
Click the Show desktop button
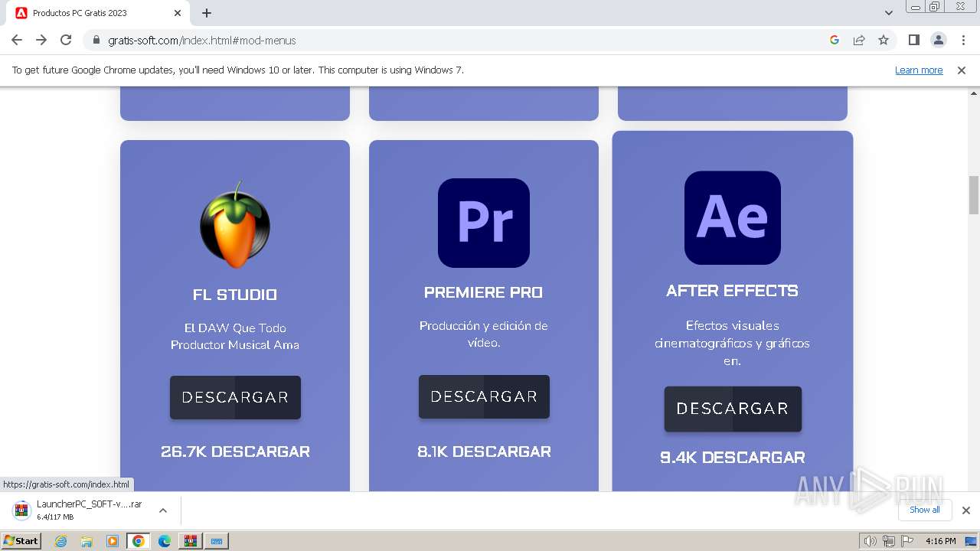pos(971,541)
